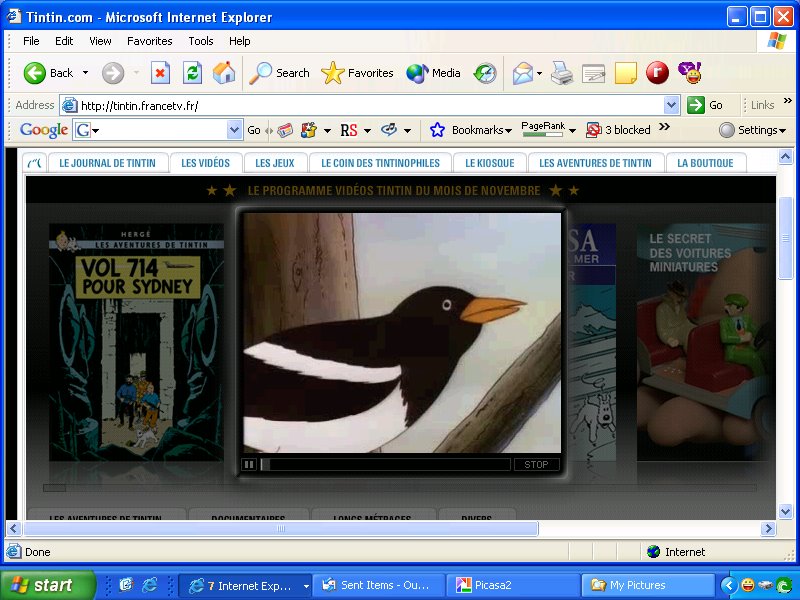
Task: Go to the LE KIOSQUE tab
Action: [x=490, y=163]
